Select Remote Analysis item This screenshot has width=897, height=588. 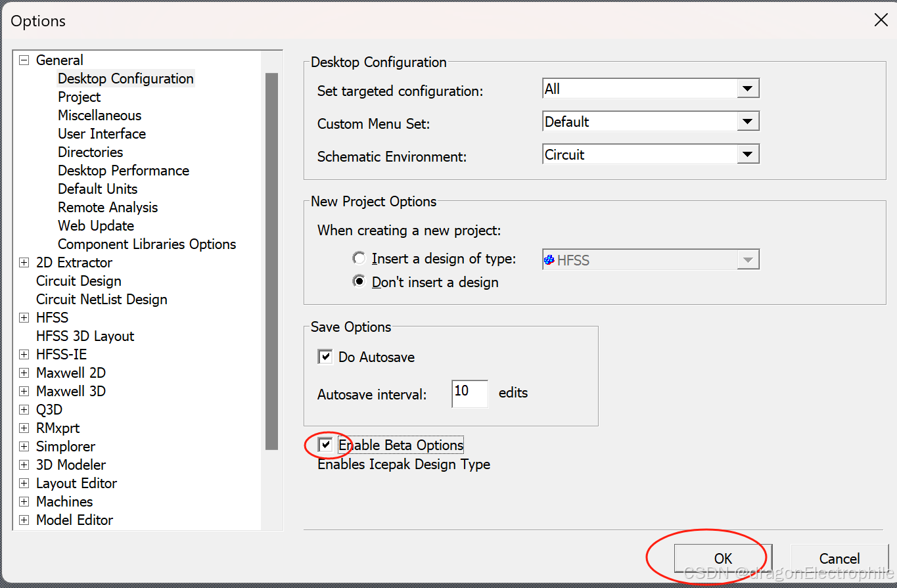(108, 208)
